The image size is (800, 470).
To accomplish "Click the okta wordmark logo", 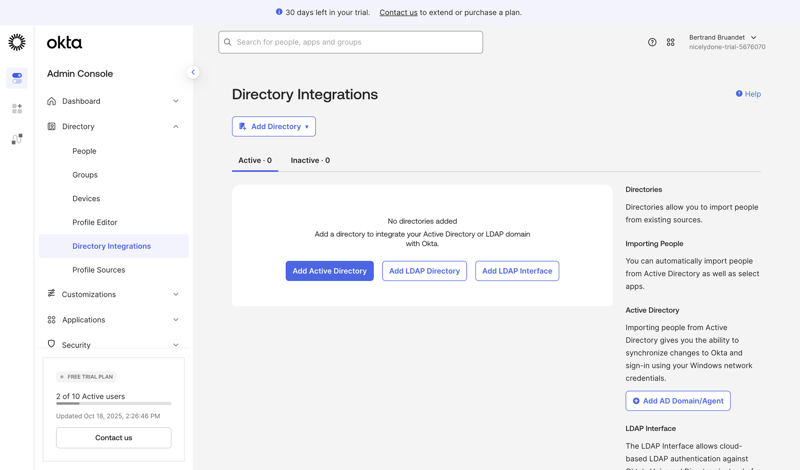I will tap(64, 42).
